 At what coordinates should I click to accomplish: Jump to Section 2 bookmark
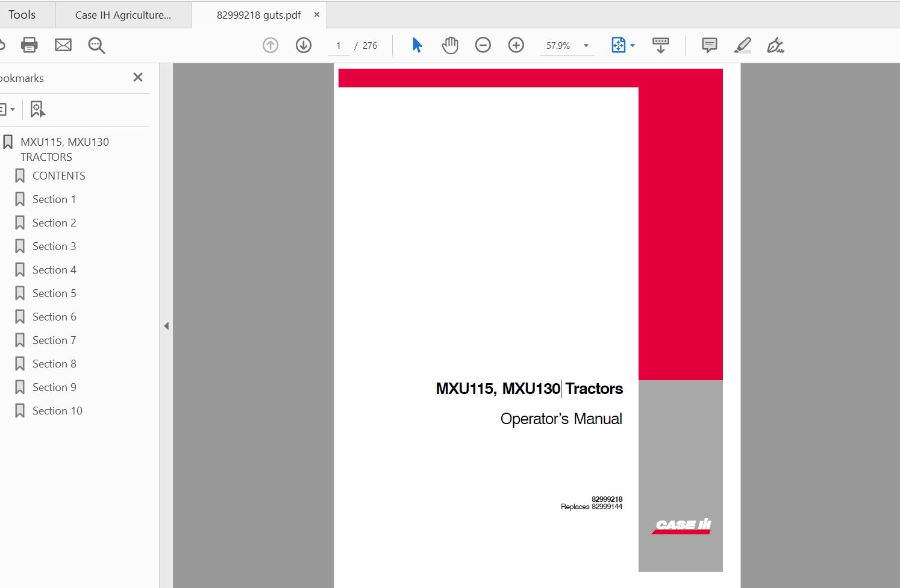[54, 223]
